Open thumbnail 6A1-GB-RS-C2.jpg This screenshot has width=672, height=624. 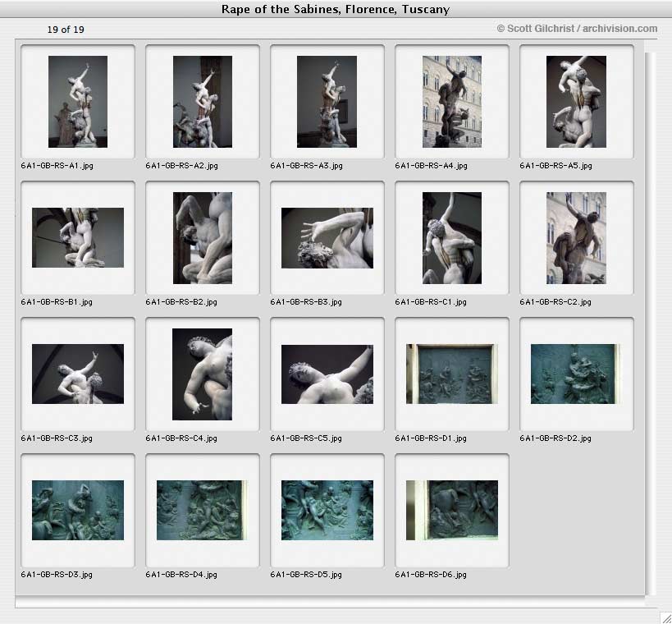tap(576, 238)
